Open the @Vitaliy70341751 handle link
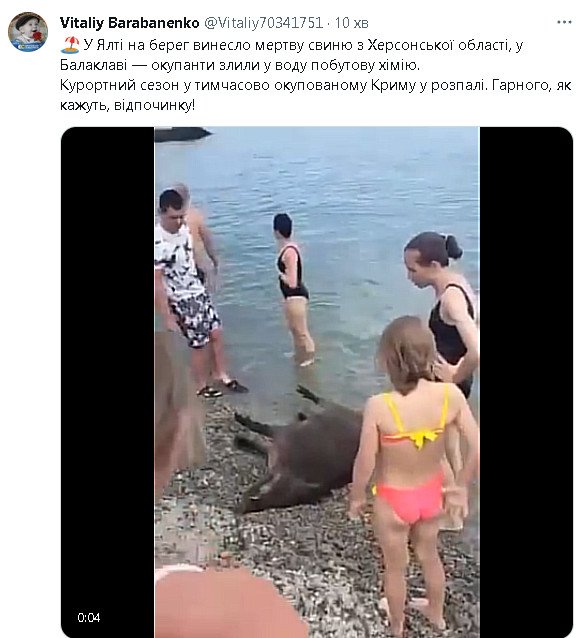This screenshot has width=584, height=638. [263, 23]
